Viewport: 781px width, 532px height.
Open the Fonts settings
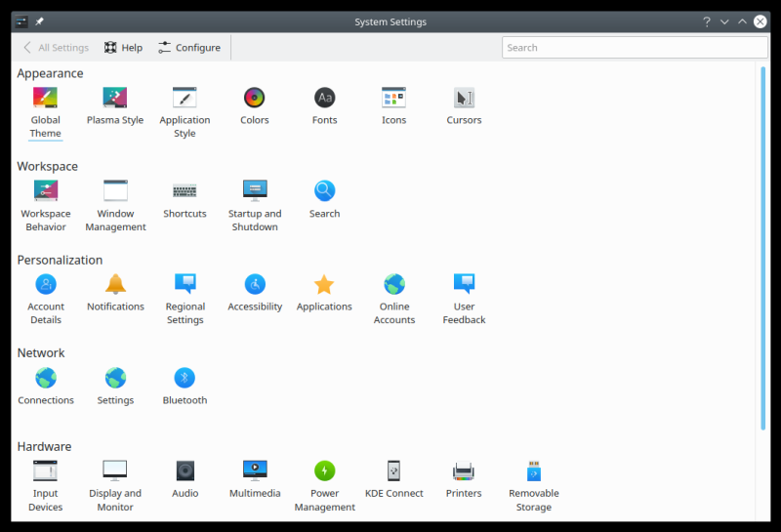tap(324, 105)
